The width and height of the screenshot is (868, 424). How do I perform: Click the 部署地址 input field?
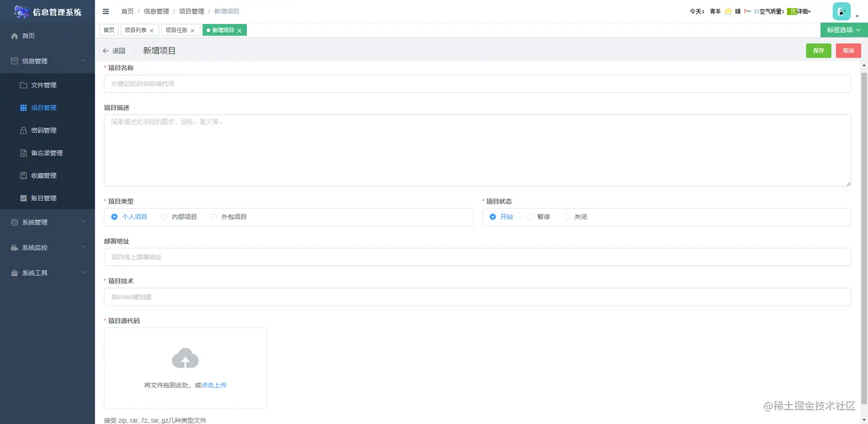click(x=477, y=257)
